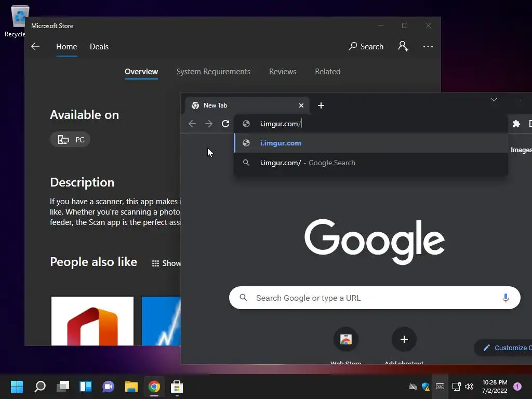This screenshot has height=399, width=532.
Task: Open the Deals tab in Microsoft Store
Action: [99, 46]
